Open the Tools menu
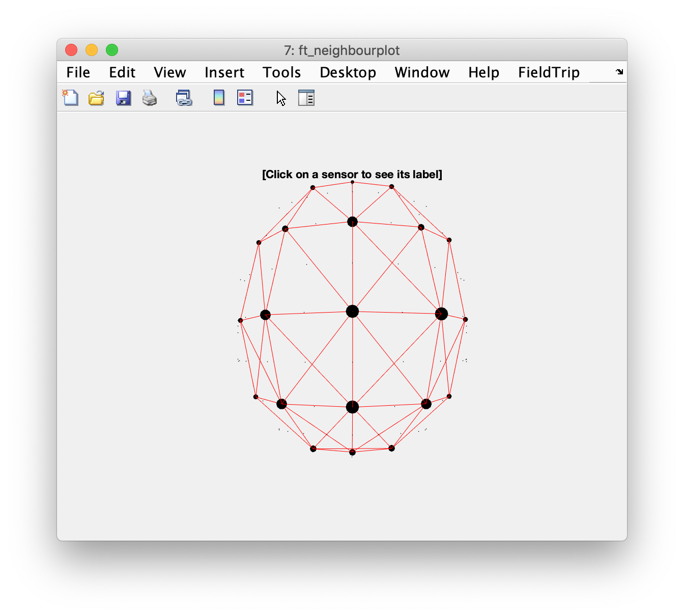Image resolution: width=684 pixels, height=616 pixels. tap(282, 72)
